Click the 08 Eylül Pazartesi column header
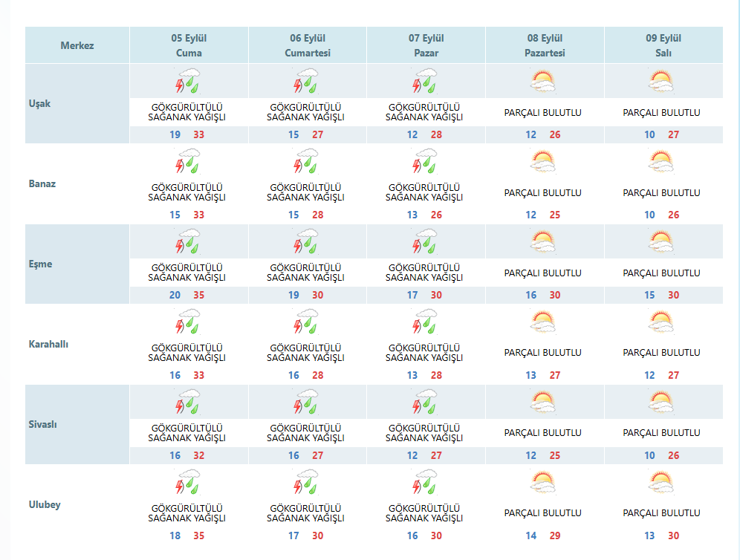The width and height of the screenshot is (740, 560). click(545, 45)
